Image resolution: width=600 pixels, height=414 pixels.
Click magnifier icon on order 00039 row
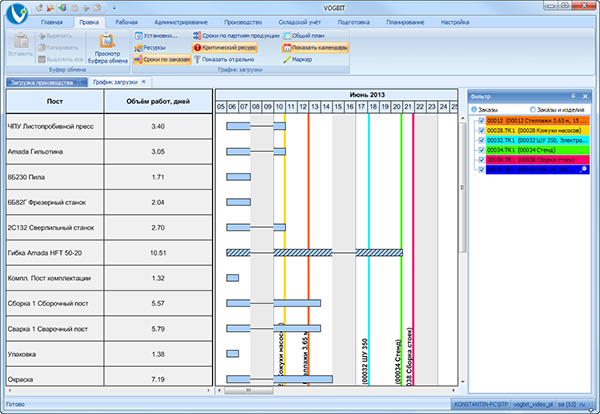(x=583, y=170)
